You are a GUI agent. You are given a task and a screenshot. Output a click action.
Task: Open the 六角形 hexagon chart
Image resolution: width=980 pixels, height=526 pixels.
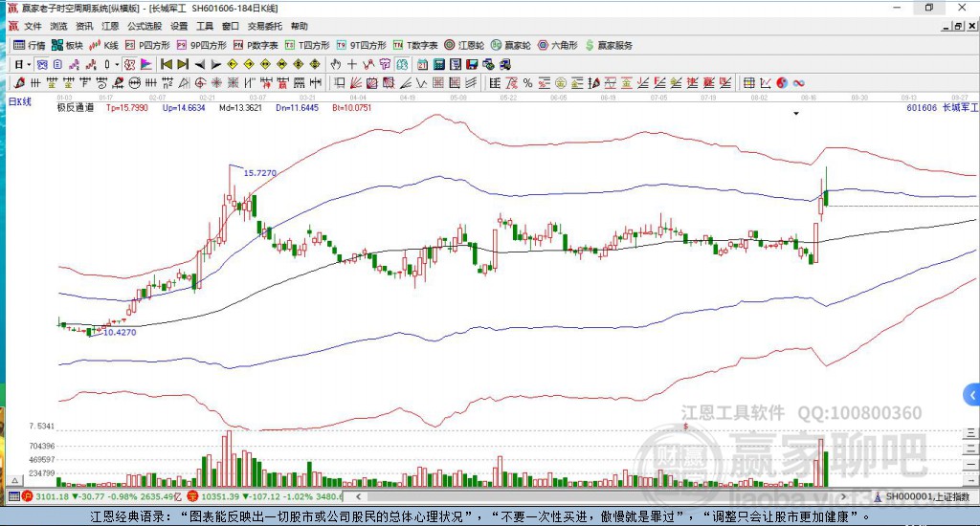(558, 45)
